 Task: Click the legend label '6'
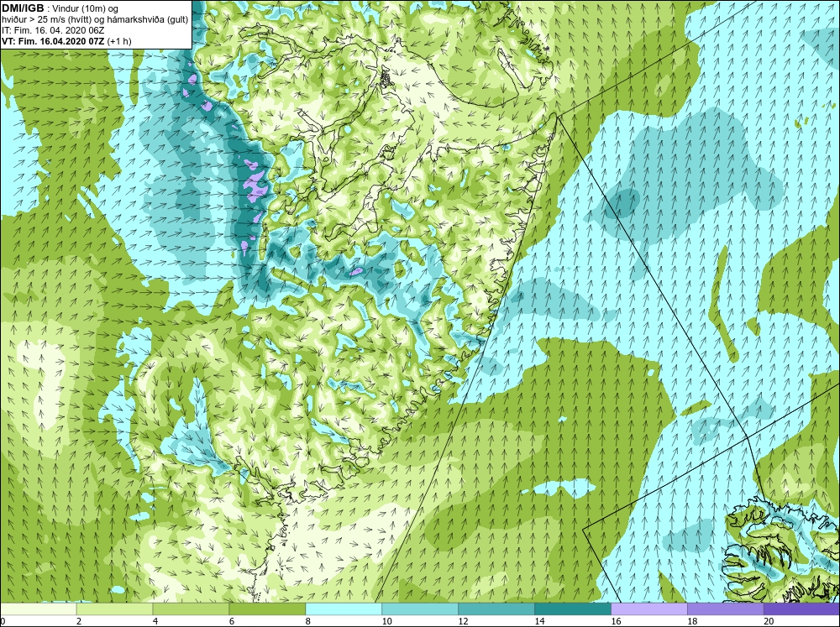tap(232, 621)
